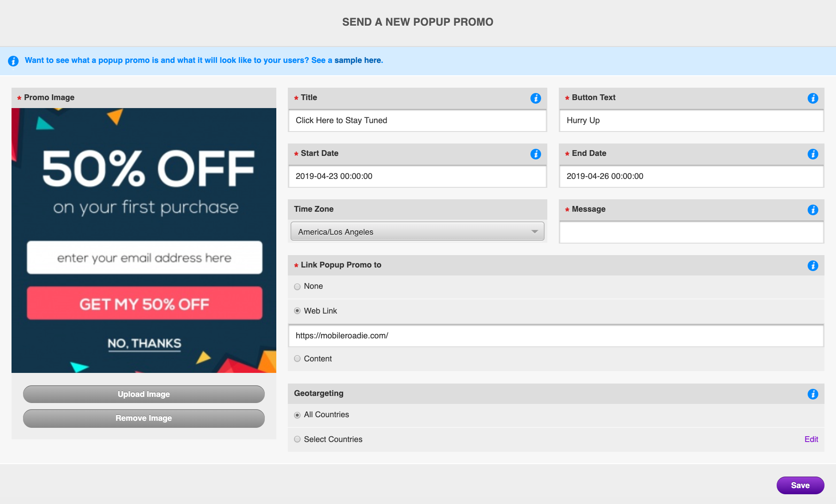Choose the Select Countries radio option
Screen dimensions: 836x504
pos(297,439)
